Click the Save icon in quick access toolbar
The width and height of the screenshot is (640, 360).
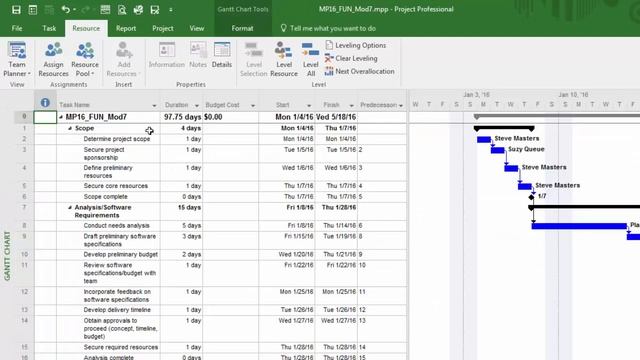pyautogui.click(x=16, y=9)
